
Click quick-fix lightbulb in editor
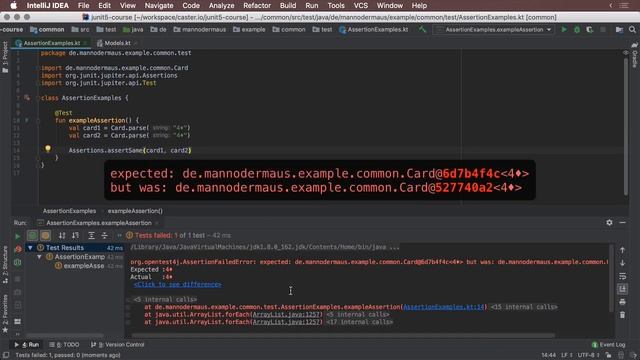tap(48, 149)
